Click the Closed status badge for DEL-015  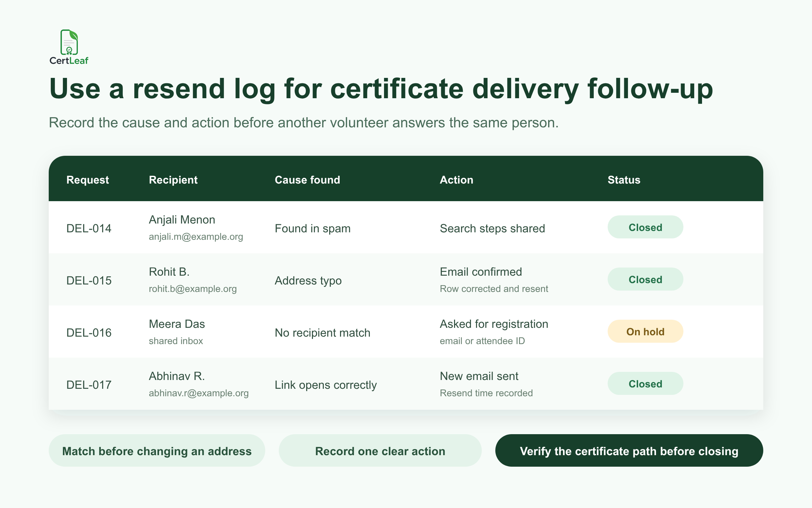tap(646, 279)
